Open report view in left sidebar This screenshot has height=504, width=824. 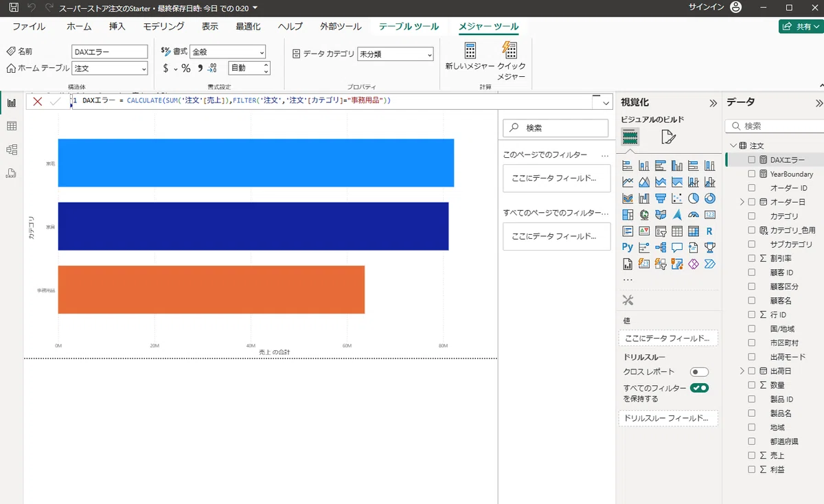11,103
